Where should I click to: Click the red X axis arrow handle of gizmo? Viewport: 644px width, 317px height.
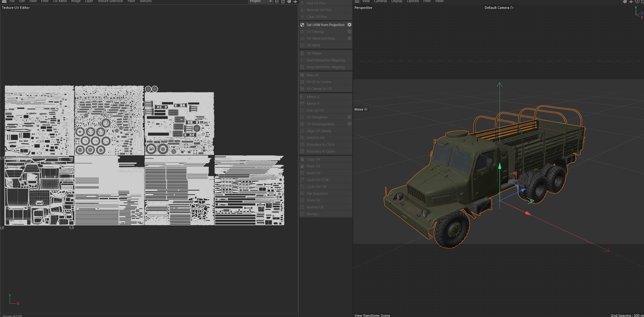[528, 213]
